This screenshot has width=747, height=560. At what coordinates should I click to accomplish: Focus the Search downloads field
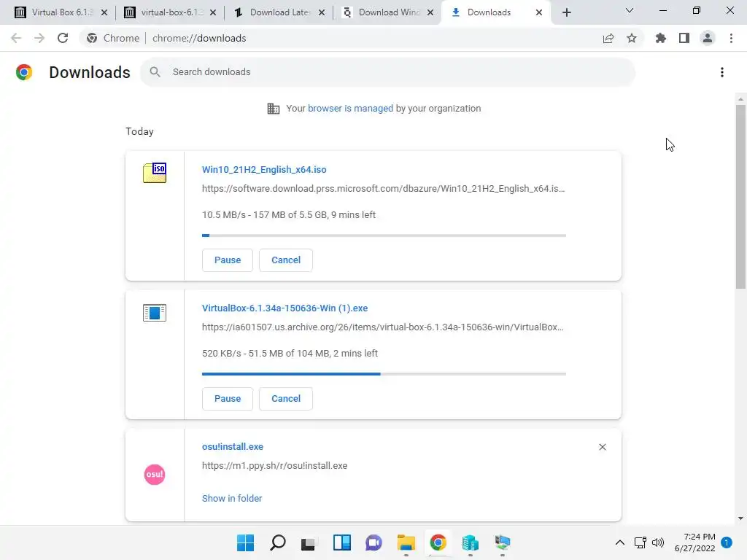(387, 72)
